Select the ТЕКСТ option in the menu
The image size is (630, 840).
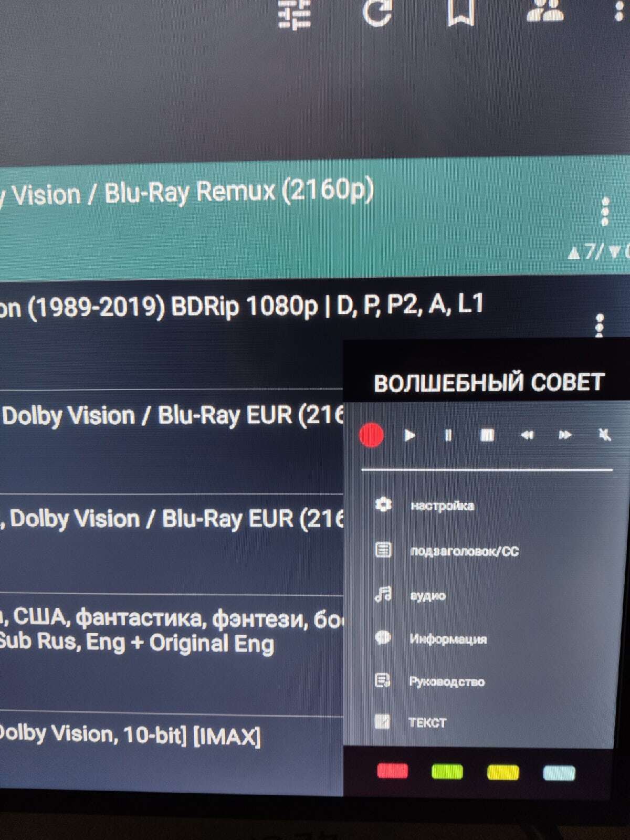[410, 722]
